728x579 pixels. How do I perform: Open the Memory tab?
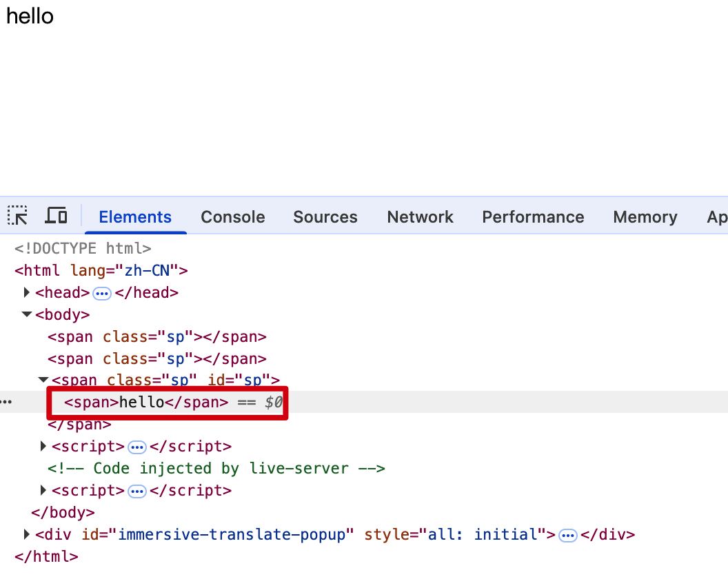[x=645, y=217]
